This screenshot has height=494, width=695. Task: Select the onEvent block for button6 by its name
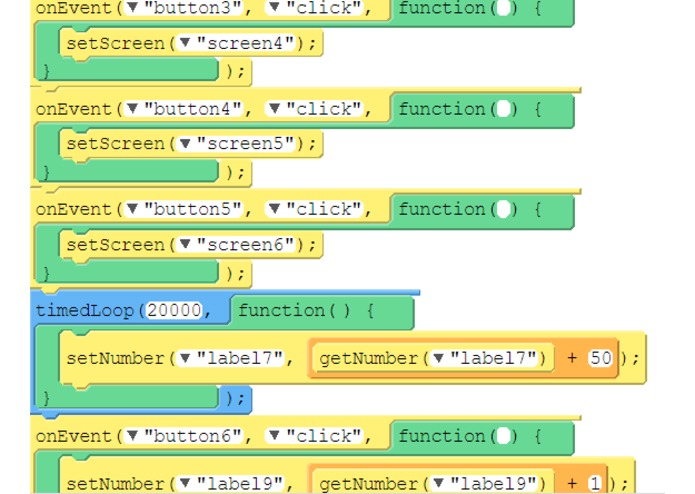coord(74,436)
